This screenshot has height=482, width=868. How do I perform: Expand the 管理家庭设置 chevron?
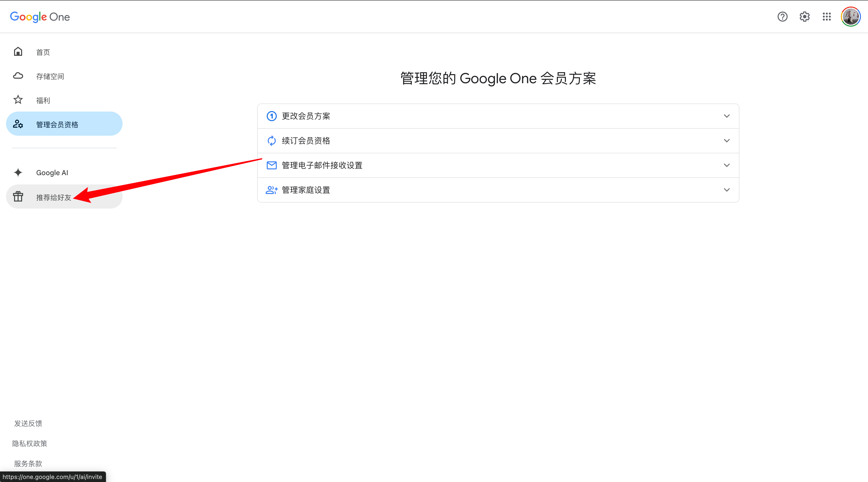(727, 190)
